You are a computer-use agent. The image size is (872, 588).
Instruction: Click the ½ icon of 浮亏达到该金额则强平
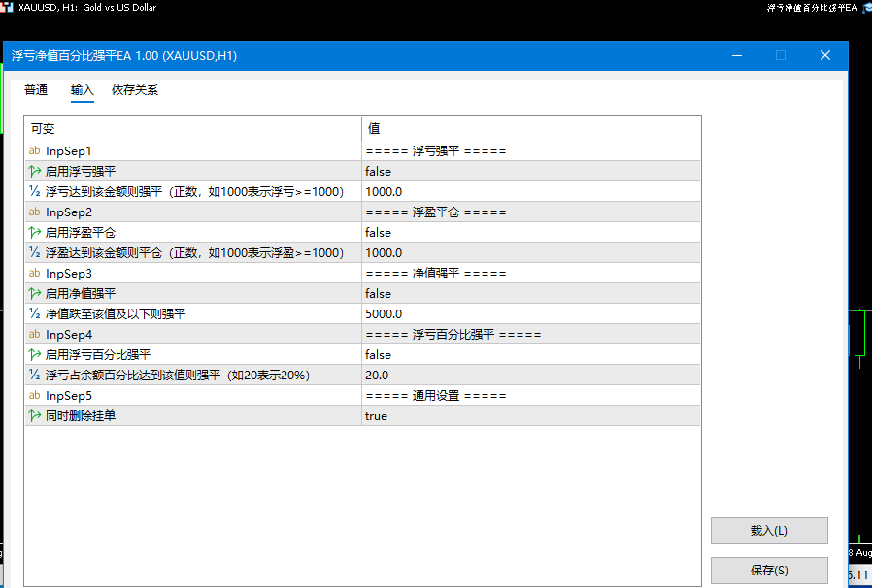click(35, 192)
